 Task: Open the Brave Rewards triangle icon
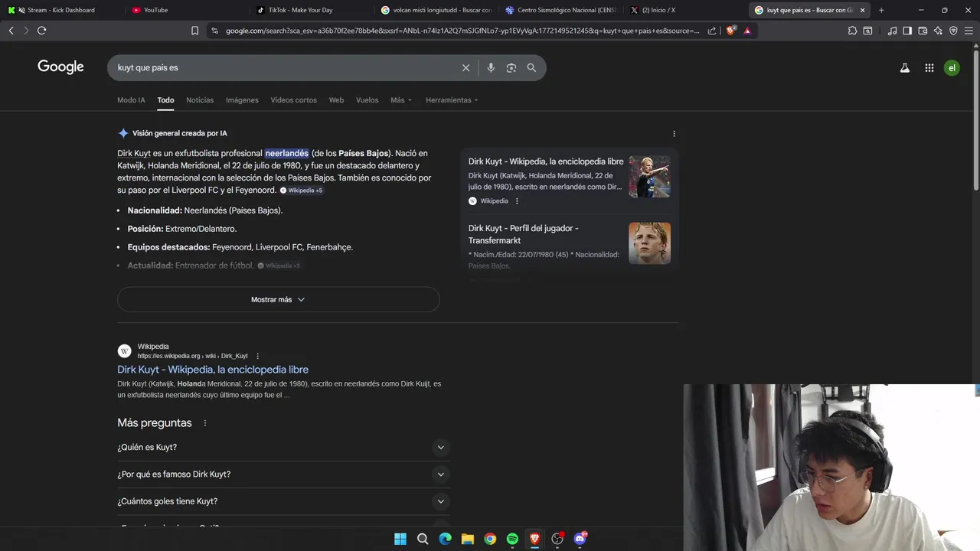point(747,31)
